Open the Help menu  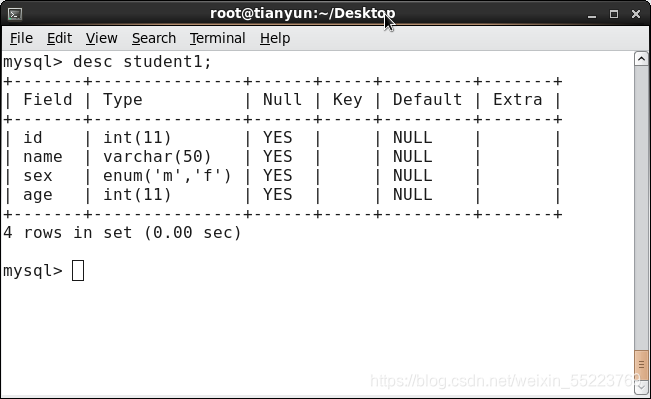275,38
